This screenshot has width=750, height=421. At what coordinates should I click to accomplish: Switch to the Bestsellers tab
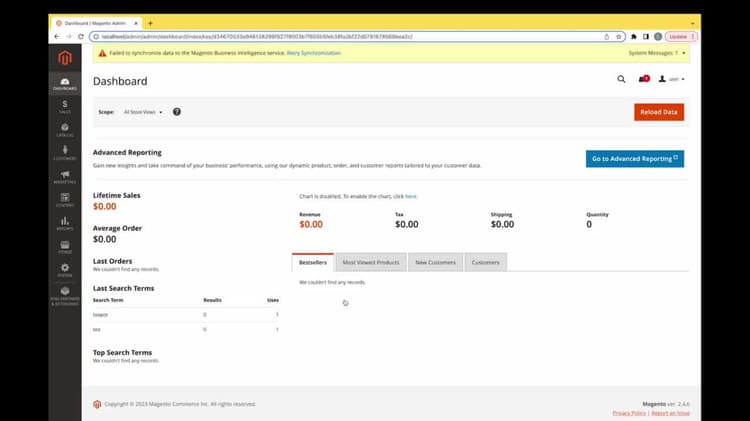point(313,262)
